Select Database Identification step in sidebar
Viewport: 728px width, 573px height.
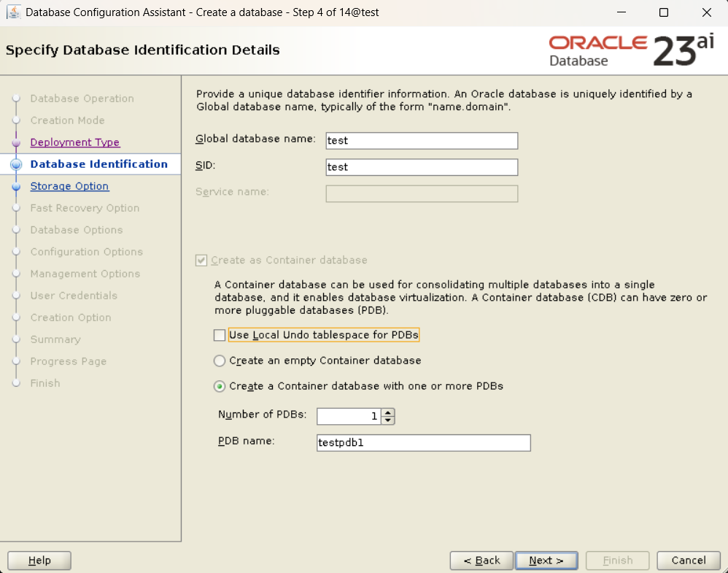tap(99, 164)
